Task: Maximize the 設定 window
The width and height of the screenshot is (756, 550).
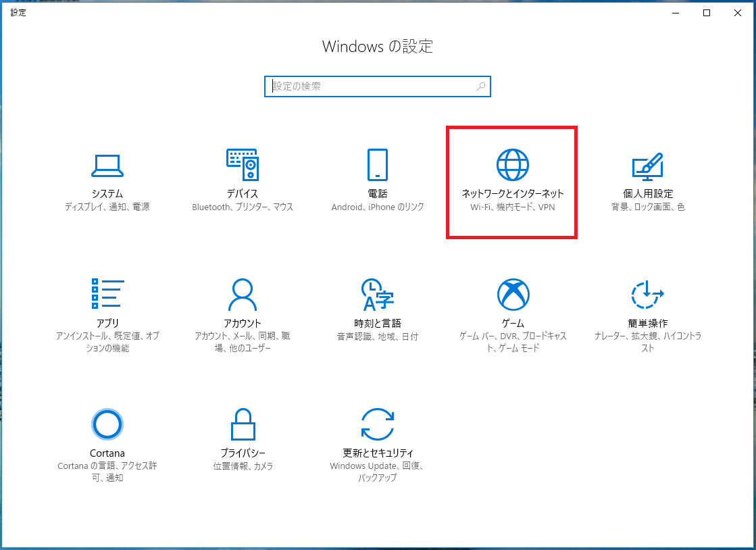Action: [707, 13]
